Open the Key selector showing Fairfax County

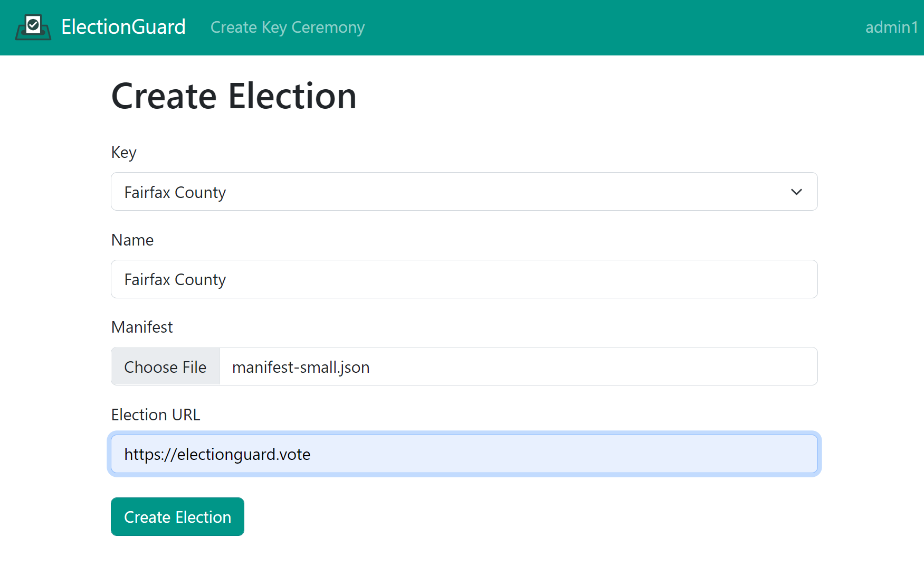click(454, 192)
